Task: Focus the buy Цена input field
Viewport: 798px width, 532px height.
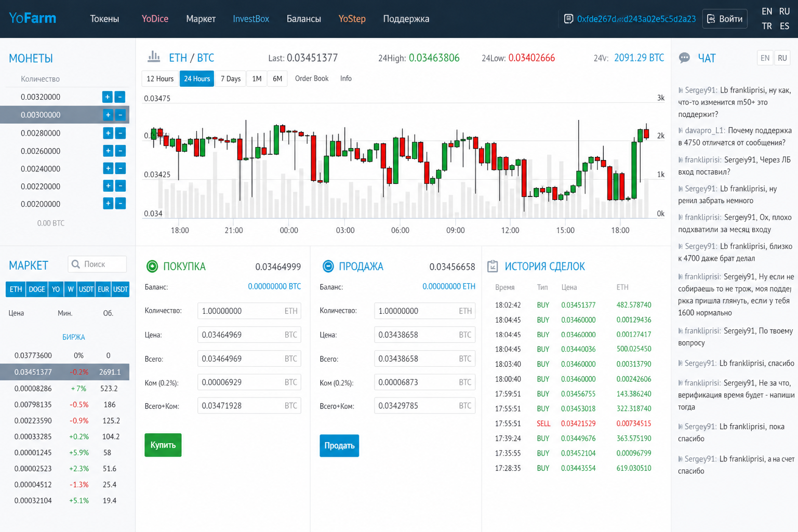Action: (x=249, y=335)
